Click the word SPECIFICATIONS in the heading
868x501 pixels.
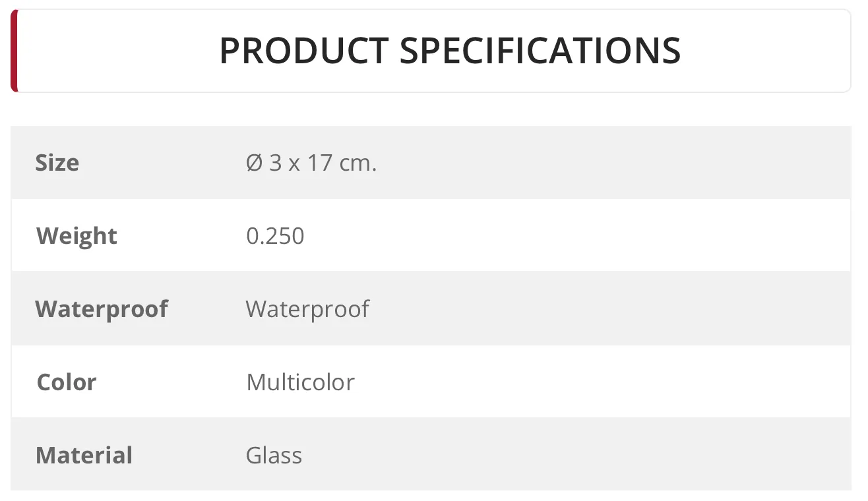[541, 51]
